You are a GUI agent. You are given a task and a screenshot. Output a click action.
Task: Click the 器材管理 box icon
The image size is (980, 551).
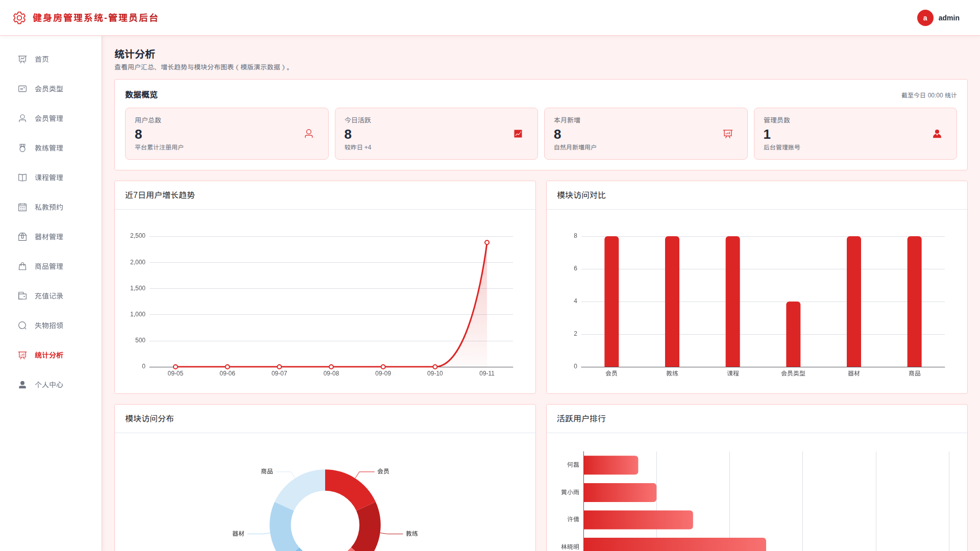tap(22, 237)
